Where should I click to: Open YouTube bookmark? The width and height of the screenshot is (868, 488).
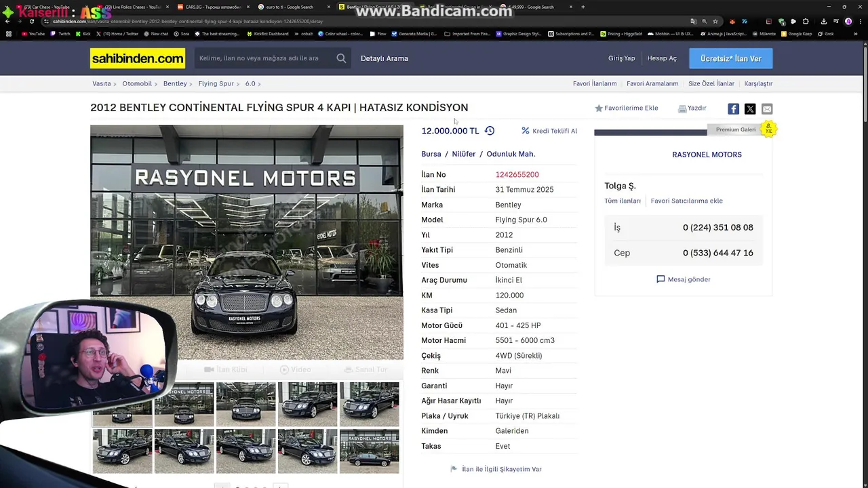[x=33, y=34]
